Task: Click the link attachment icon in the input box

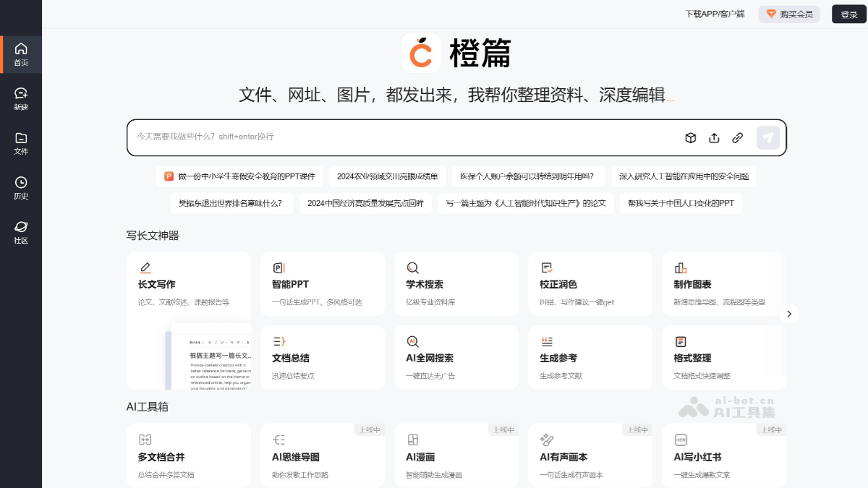Action: (737, 137)
